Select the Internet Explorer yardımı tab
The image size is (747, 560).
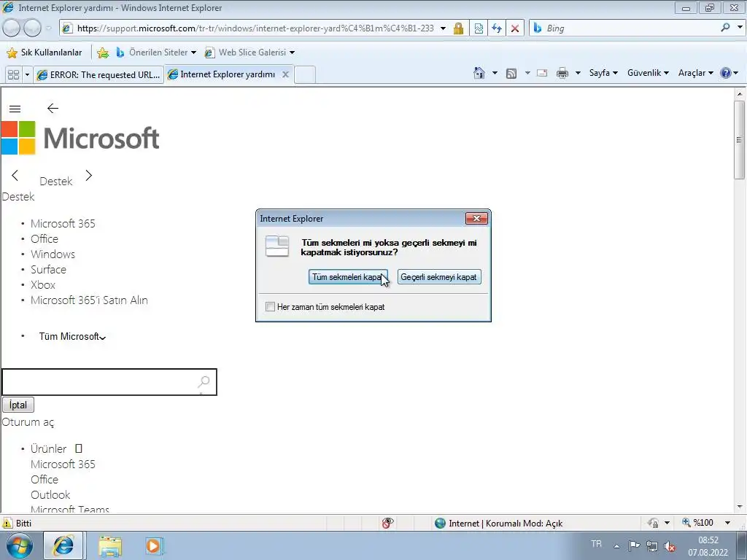(222, 75)
